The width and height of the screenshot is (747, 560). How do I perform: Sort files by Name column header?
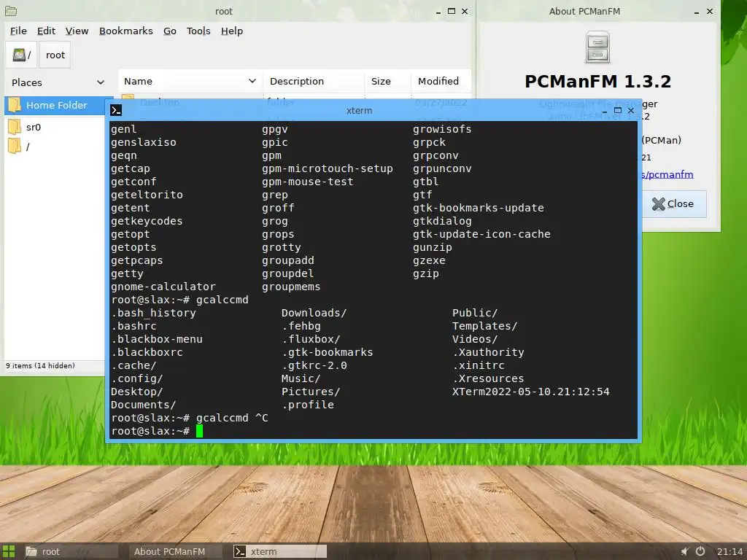(190, 81)
